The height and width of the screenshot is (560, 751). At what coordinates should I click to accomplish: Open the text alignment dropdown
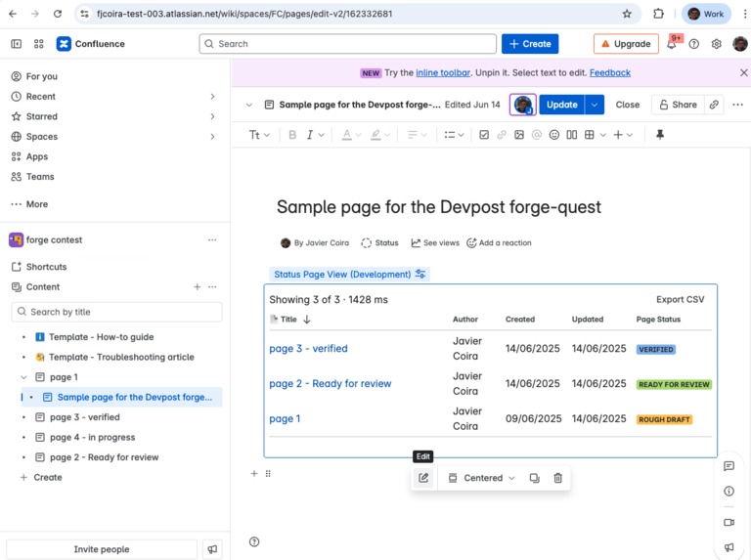coord(417,135)
